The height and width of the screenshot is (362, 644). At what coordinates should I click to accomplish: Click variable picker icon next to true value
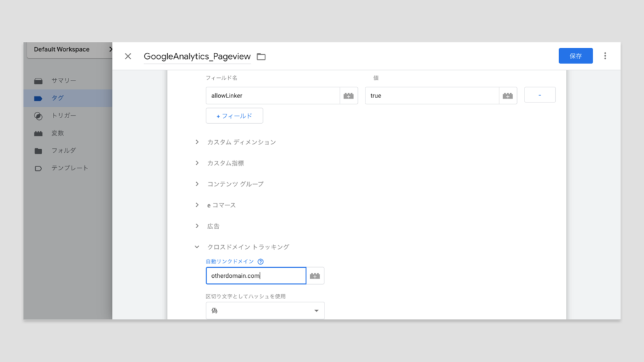click(508, 96)
